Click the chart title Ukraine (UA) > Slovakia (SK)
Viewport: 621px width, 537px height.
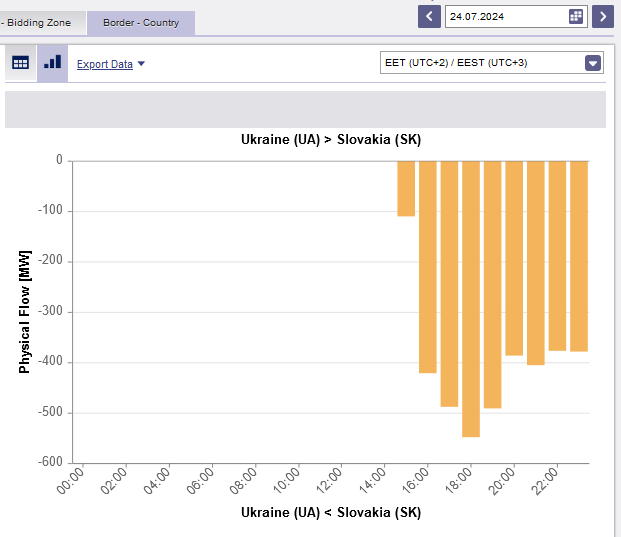pos(331,140)
